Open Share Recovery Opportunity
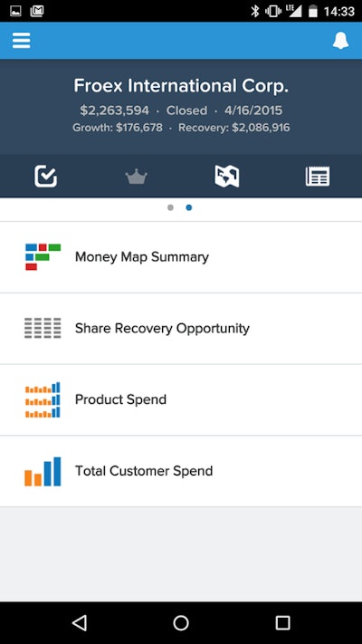 tap(181, 329)
